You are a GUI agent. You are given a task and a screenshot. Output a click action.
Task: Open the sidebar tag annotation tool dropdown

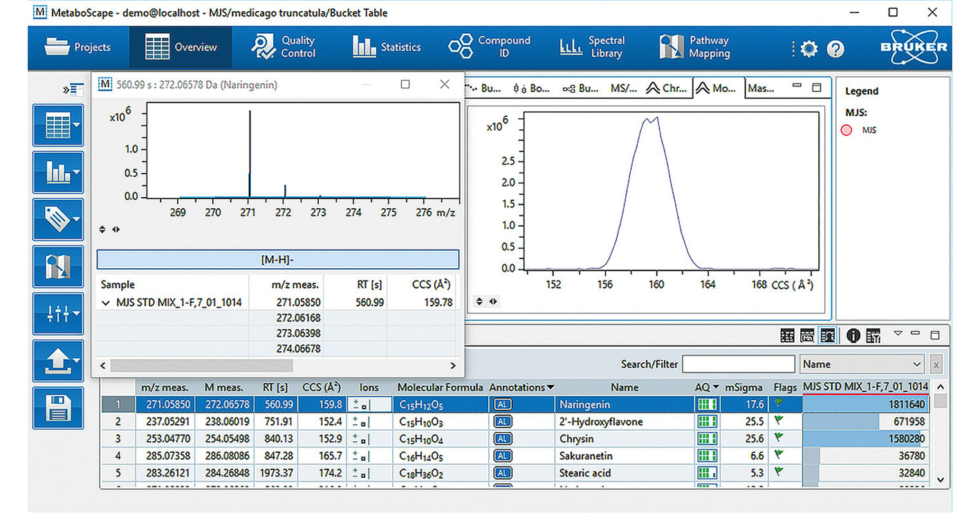tap(58, 219)
